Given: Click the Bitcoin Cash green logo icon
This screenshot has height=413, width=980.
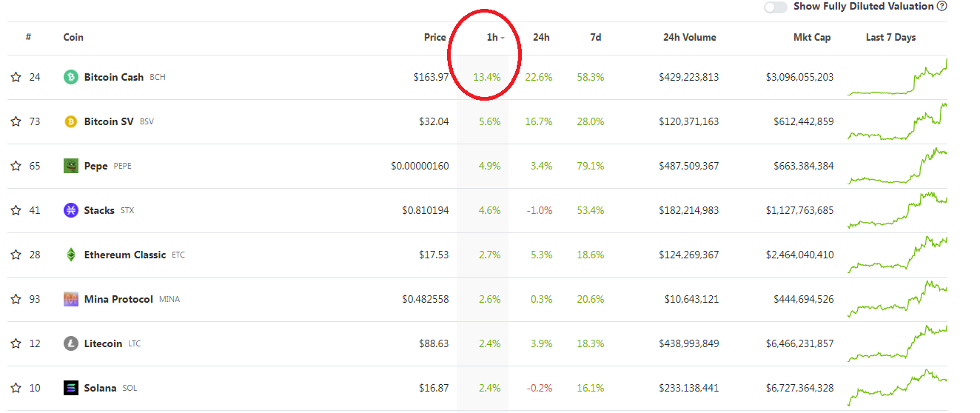Looking at the screenshot, I should (71, 77).
